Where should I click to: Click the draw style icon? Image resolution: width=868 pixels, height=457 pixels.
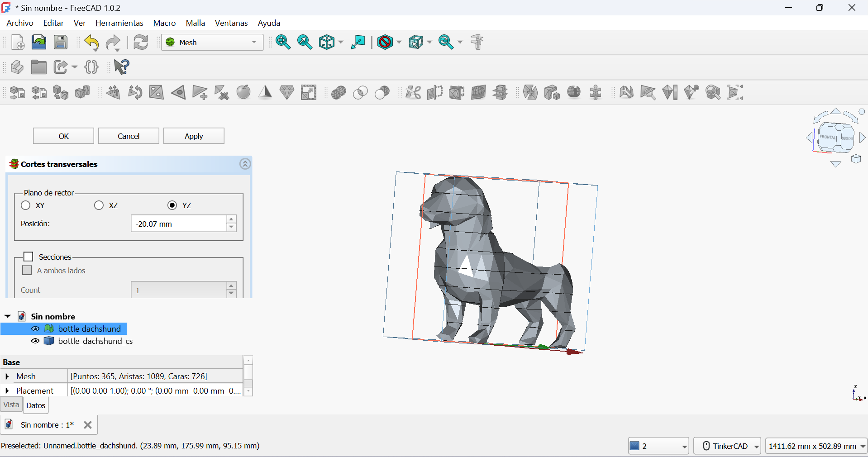point(385,43)
